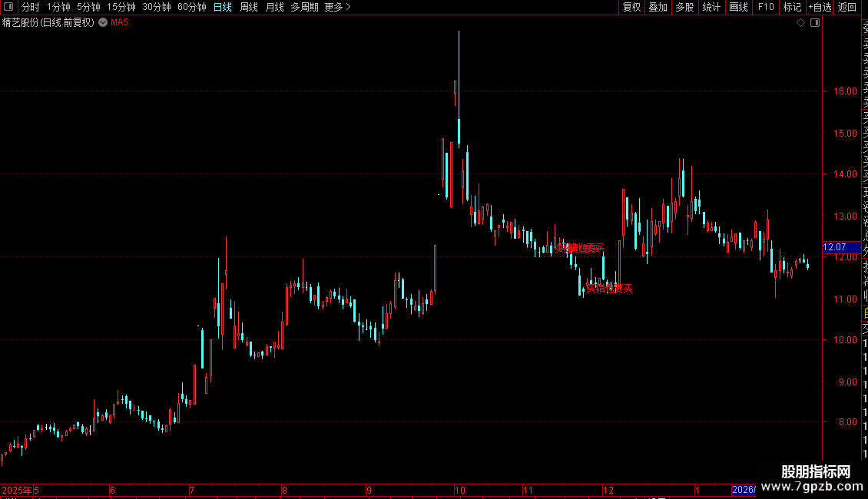Select the 30分钟 period tab

coord(156,7)
